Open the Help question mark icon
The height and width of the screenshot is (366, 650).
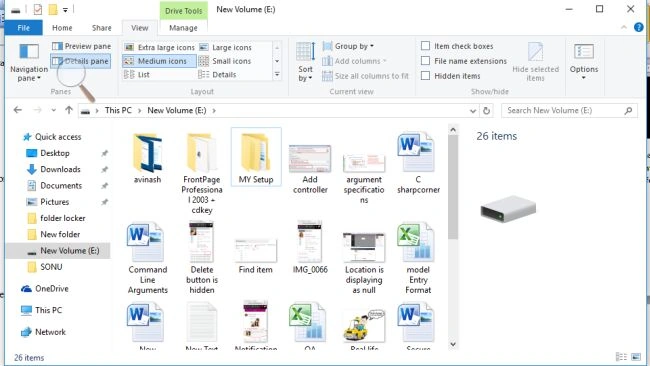(x=639, y=27)
